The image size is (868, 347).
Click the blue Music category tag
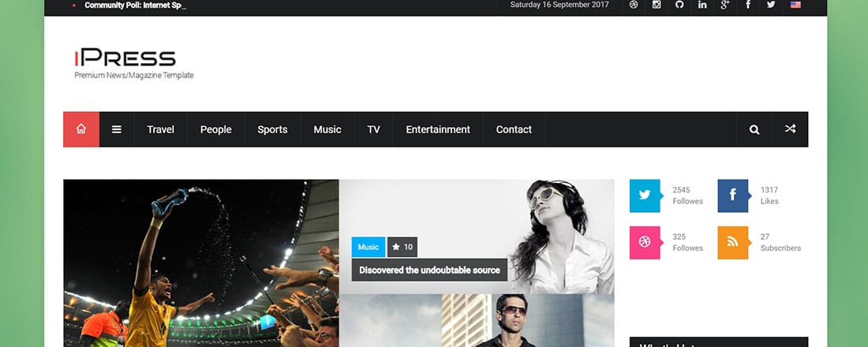[x=369, y=248]
